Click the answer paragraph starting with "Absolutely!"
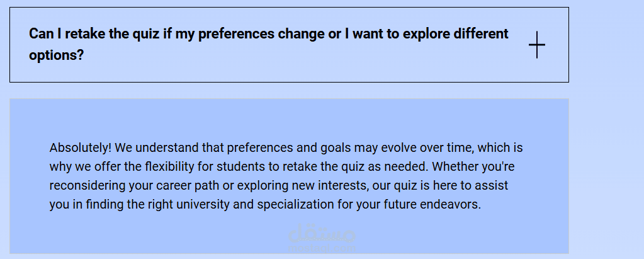Image resolution: width=644 pixels, height=259 pixels. pyautogui.click(x=286, y=176)
